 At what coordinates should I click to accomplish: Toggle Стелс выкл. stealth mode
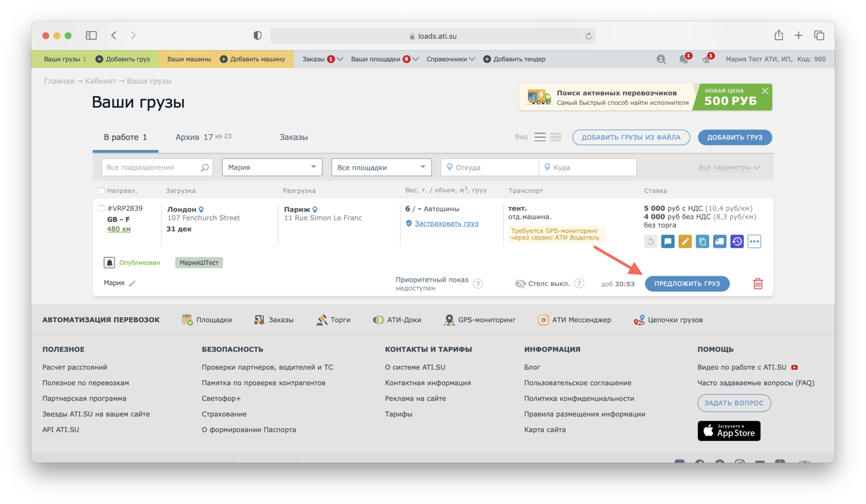(x=542, y=283)
